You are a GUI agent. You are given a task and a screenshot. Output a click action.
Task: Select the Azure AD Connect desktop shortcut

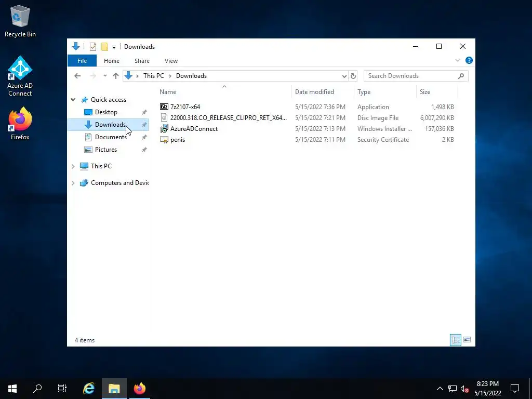tap(20, 76)
